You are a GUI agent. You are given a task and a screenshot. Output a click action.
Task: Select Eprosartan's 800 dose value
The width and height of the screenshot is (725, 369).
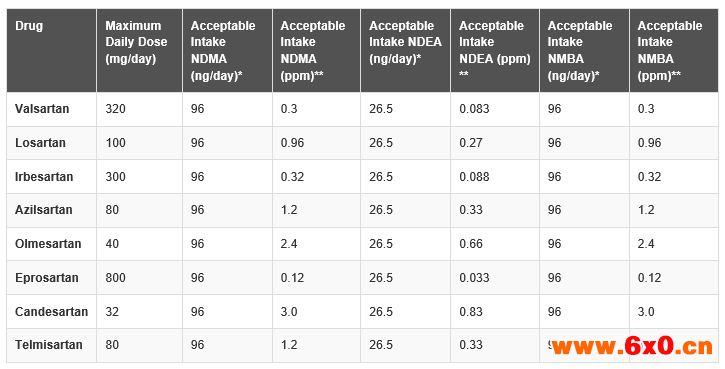pyautogui.click(x=115, y=278)
